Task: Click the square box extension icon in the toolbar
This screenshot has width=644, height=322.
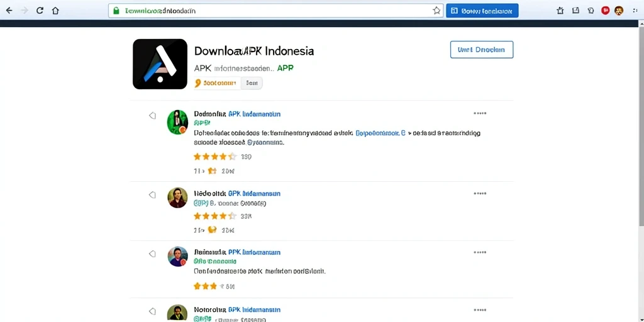Action: 575,11
